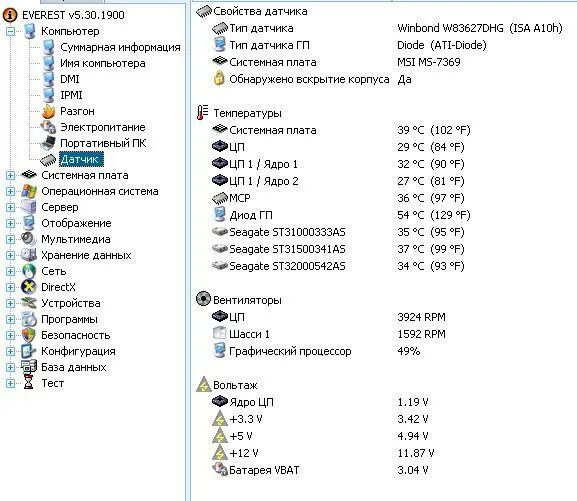
Task: Select the Диод ГП temperature row
Action: [251, 215]
